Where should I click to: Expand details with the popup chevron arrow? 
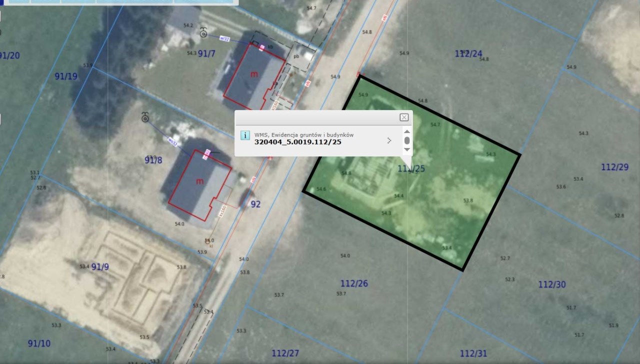click(x=389, y=140)
